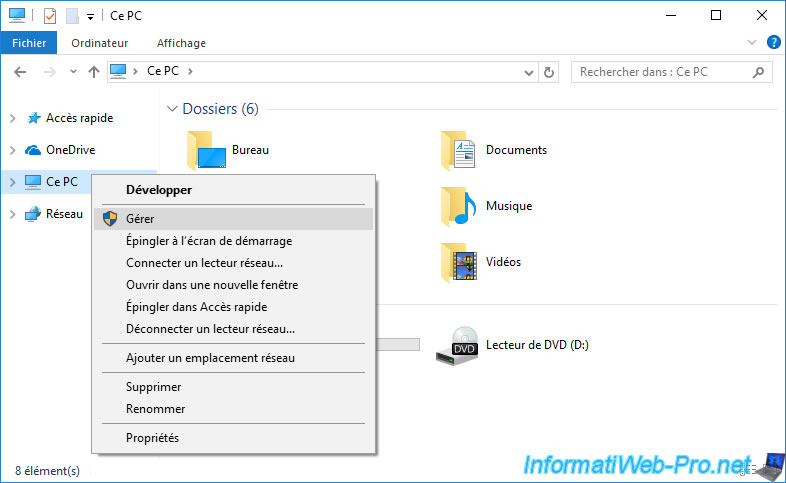Open the Lecteur de DVD (D:) drive
786x483 pixels.
pos(459,345)
